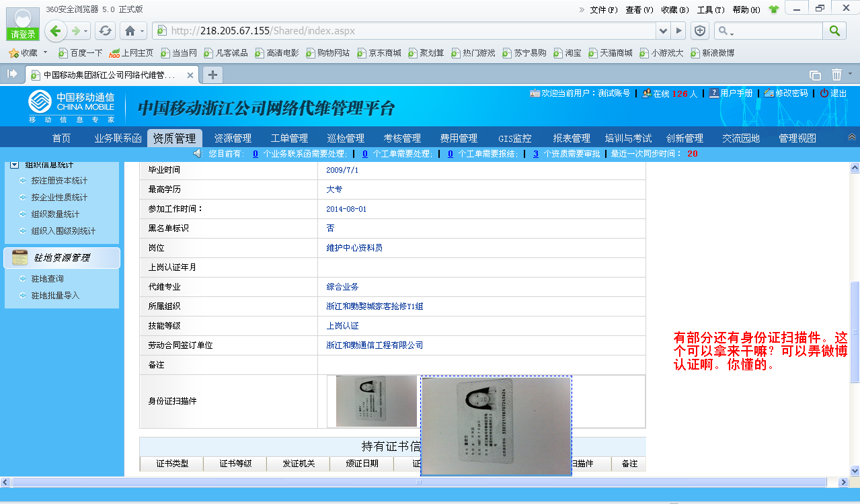Click the vertical scrollbar down arrow
This screenshot has width=860, height=504.
855,471
